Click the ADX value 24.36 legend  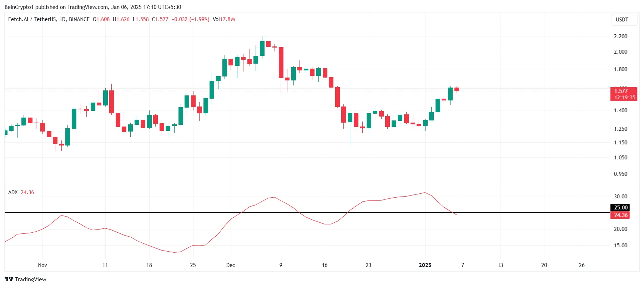tap(27, 192)
